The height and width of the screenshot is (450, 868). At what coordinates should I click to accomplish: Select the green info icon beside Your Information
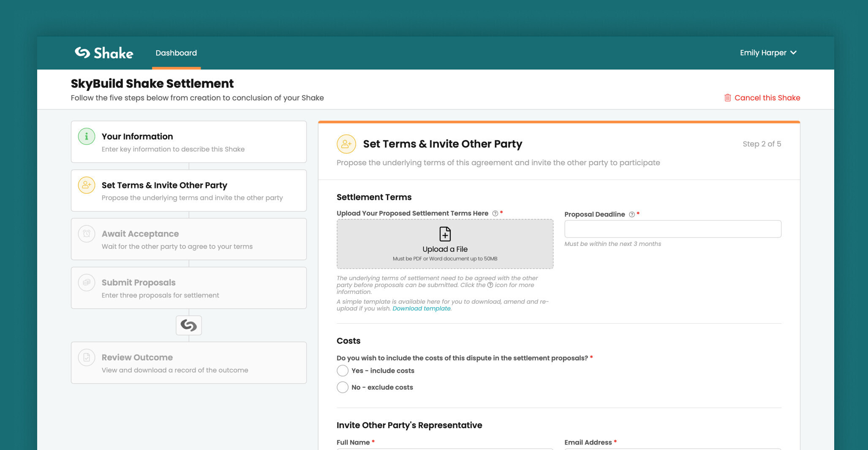(86, 136)
